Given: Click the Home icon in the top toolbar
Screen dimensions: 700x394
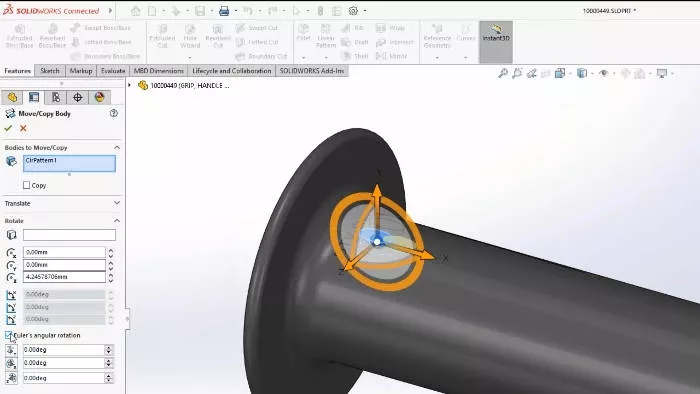Looking at the screenshot, I should tap(136, 11).
